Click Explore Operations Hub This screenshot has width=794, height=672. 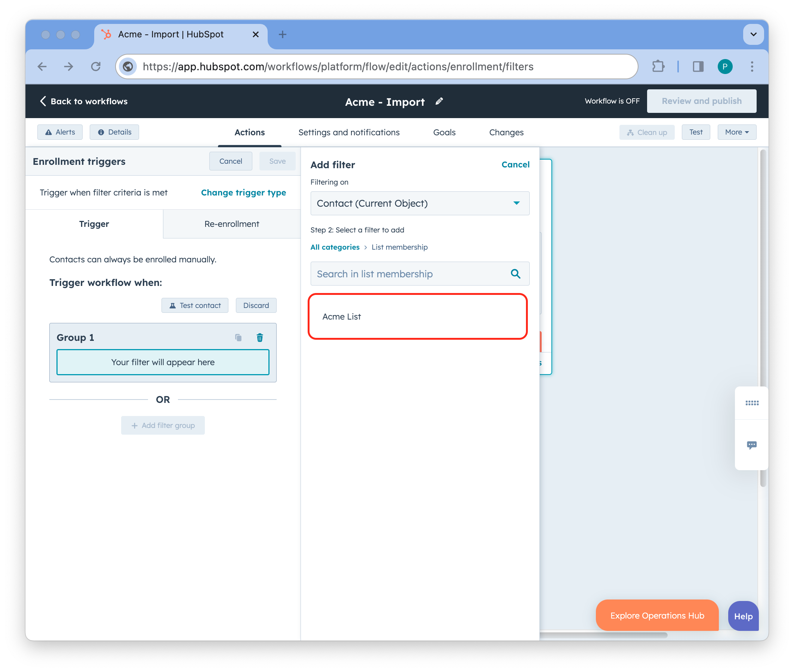coord(657,616)
